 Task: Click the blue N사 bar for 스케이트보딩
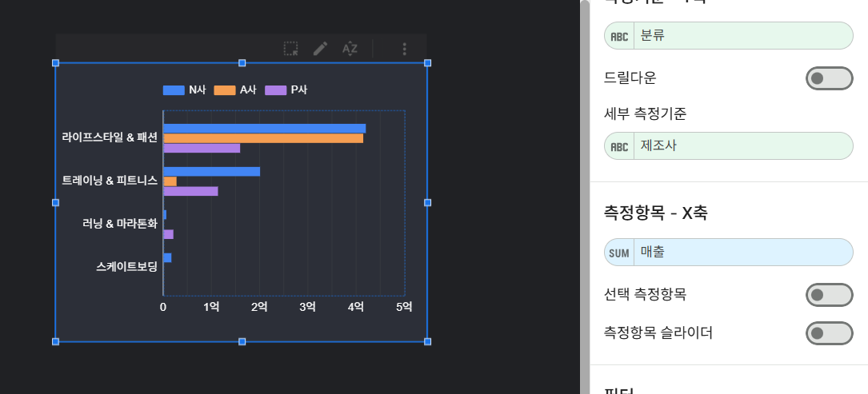click(167, 258)
